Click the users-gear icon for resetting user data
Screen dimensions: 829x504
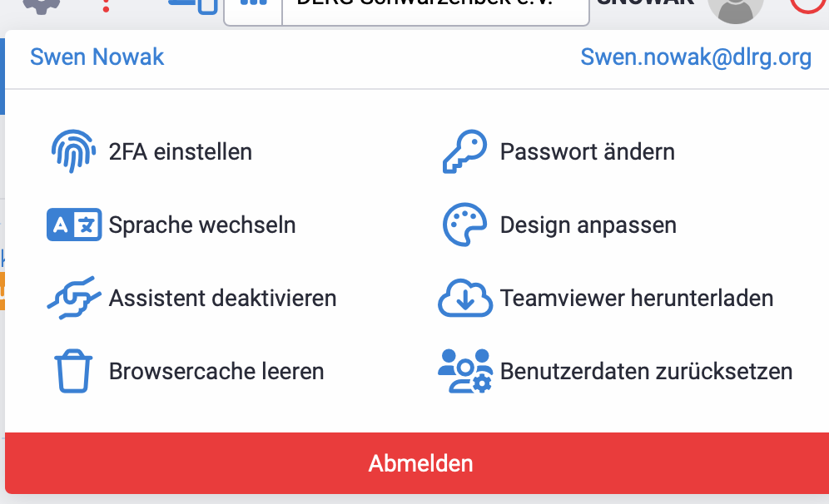(x=464, y=371)
